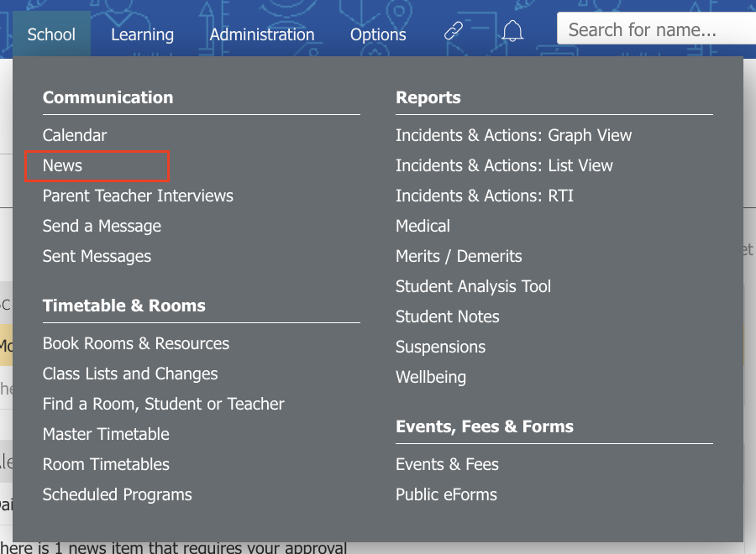756x554 pixels.
Task: Go to Parent Teacher Interviews
Action: [x=138, y=196]
